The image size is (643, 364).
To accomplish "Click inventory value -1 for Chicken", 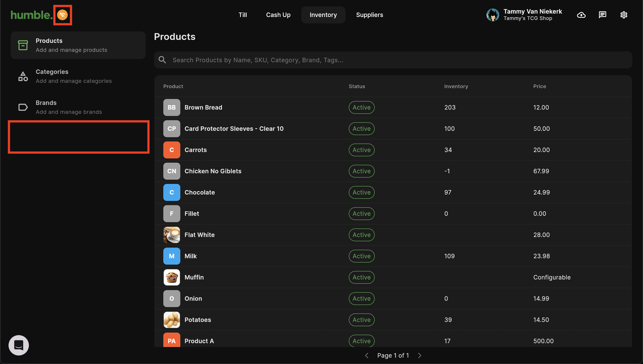I will (x=447, y=171).
